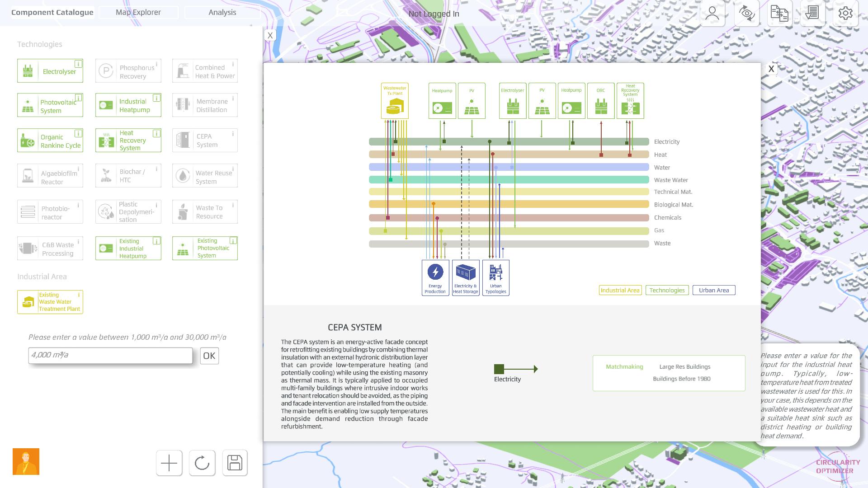868x488 pixels.
Task: Click the user profile icon
Action: (x=712, y=13)
